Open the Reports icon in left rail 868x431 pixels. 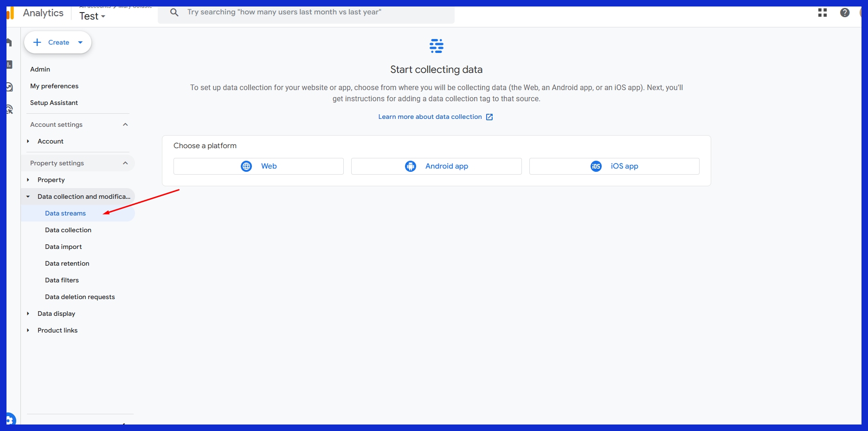pos(9,65)
